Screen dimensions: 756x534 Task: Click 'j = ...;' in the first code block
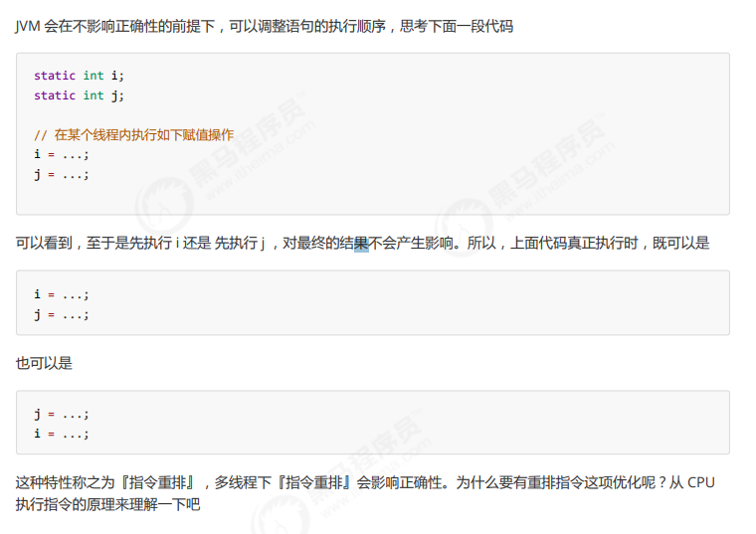[62, 174]
